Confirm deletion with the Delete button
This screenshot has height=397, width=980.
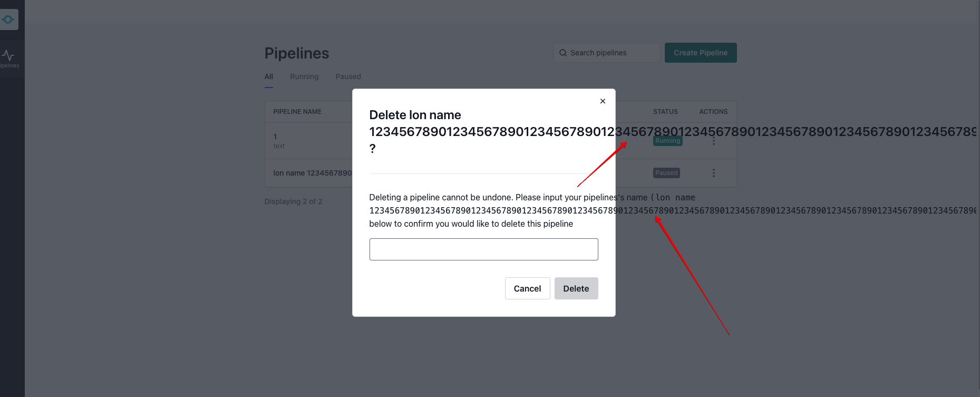point(576,288)
